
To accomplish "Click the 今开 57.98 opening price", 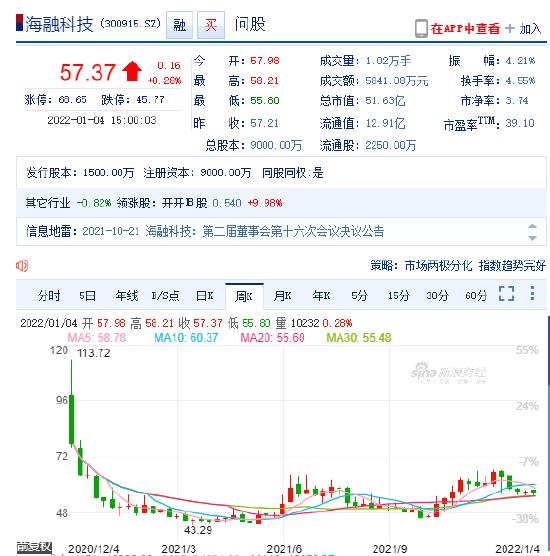I will click(265, 61).
